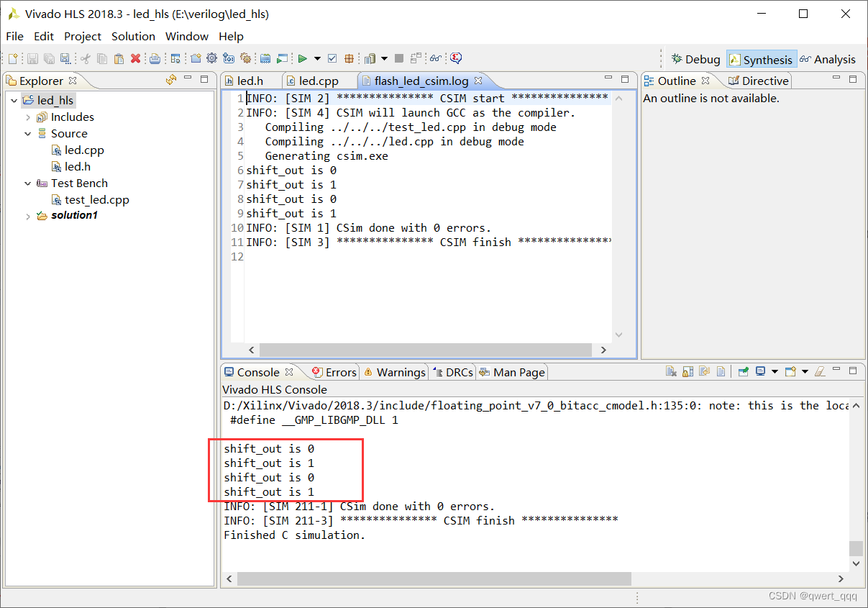The width and height of the screenshot is (868, 608).
Task: Click the C/RTL Cosimulation checkmark icon
Action: pyautogui.click(x=332, y=58)
